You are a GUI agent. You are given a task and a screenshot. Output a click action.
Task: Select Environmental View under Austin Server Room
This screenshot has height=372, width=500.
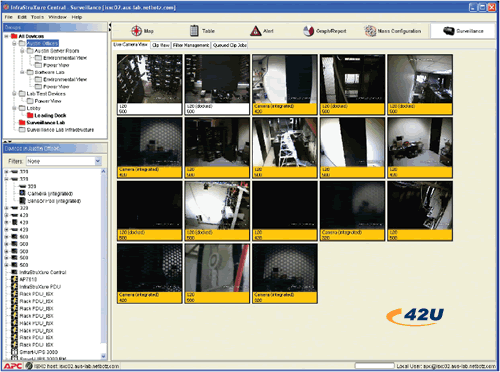(x=65, y=58)
